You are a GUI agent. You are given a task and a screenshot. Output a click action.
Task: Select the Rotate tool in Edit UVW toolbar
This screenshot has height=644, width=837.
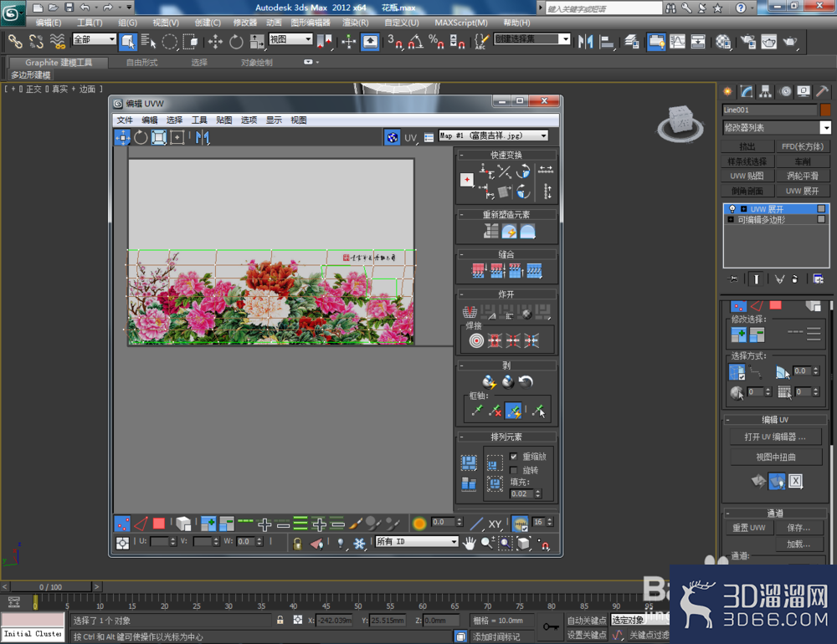[x=141, y=138]
